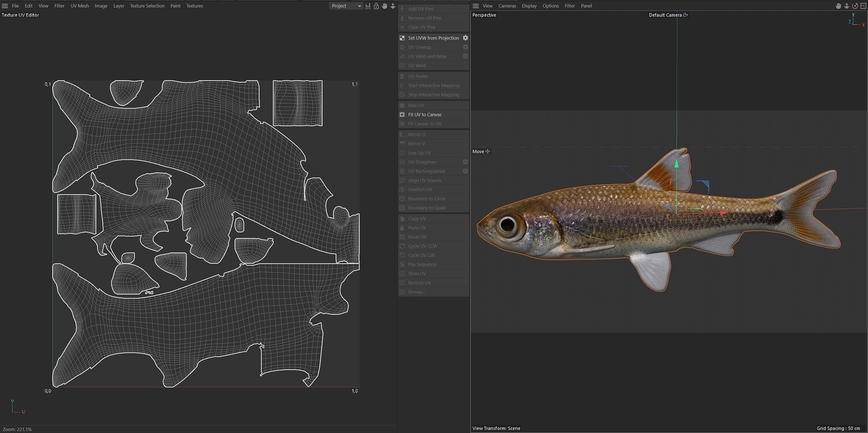
Task: Open the viewport Options menu
Action: pos(551,6)
